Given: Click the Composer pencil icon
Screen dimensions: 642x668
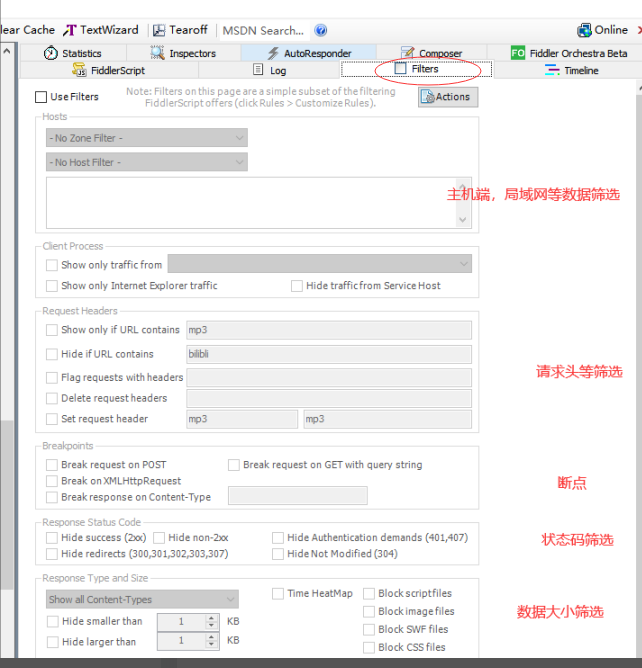Looking at the screenshot, I should 408,52.
